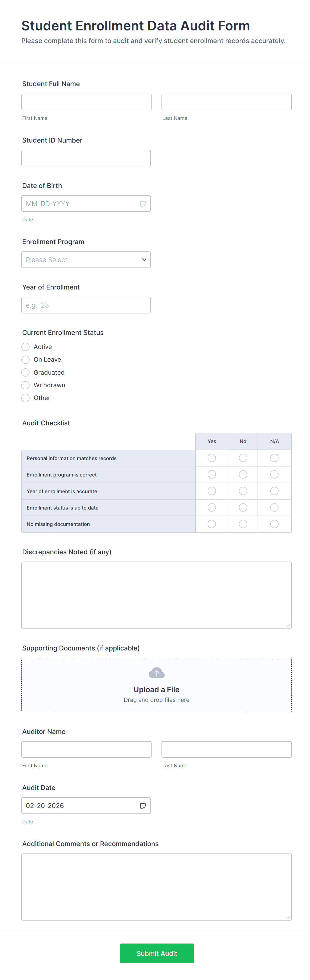This screenshot has width=310, height=980.
Task: Open the Enrollment Program dropdown
Action: [86, 260]
